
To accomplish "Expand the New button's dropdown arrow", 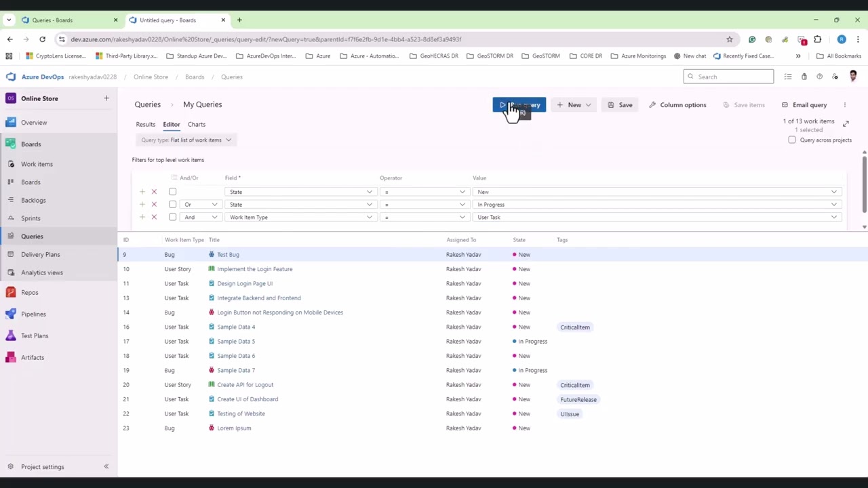I will 588,105.
